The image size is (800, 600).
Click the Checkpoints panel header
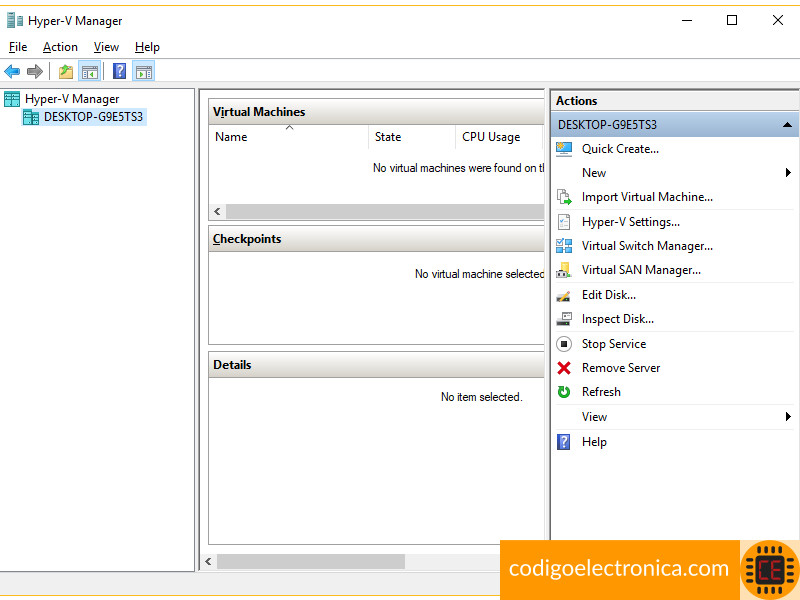click(x=376, y=239)
